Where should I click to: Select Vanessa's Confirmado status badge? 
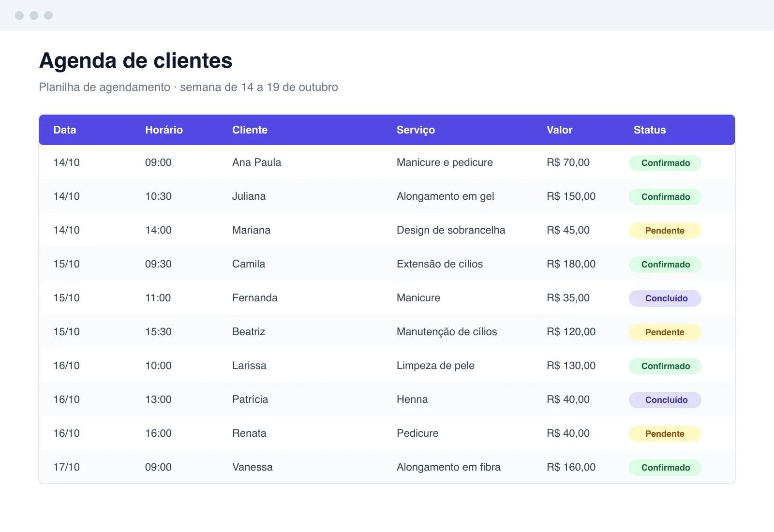click(665, 468)
